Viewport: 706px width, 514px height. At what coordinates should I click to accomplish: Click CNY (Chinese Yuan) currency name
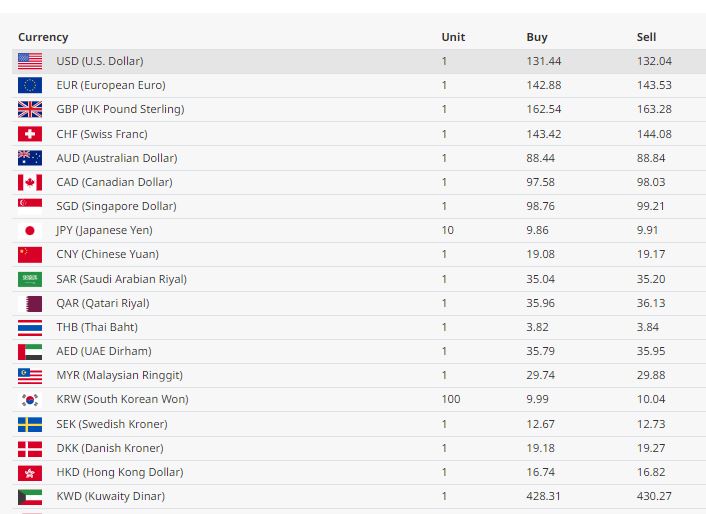pos(107,254)
